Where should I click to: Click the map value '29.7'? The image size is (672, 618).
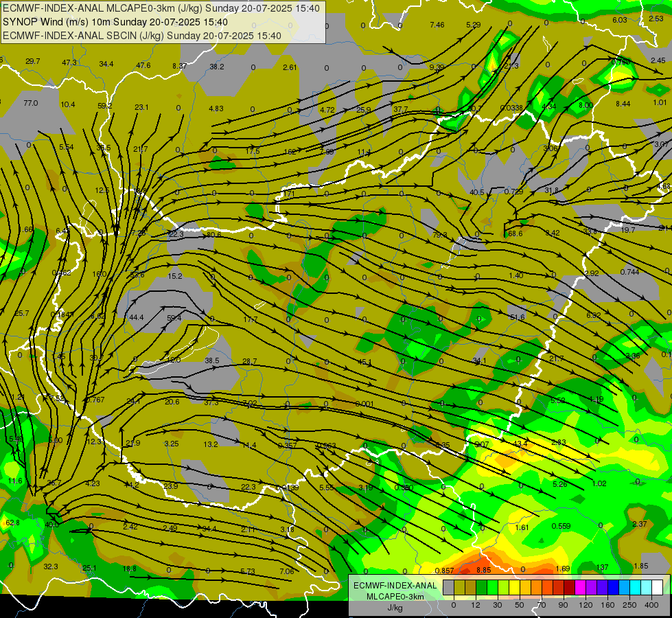[x=32, y=61]
